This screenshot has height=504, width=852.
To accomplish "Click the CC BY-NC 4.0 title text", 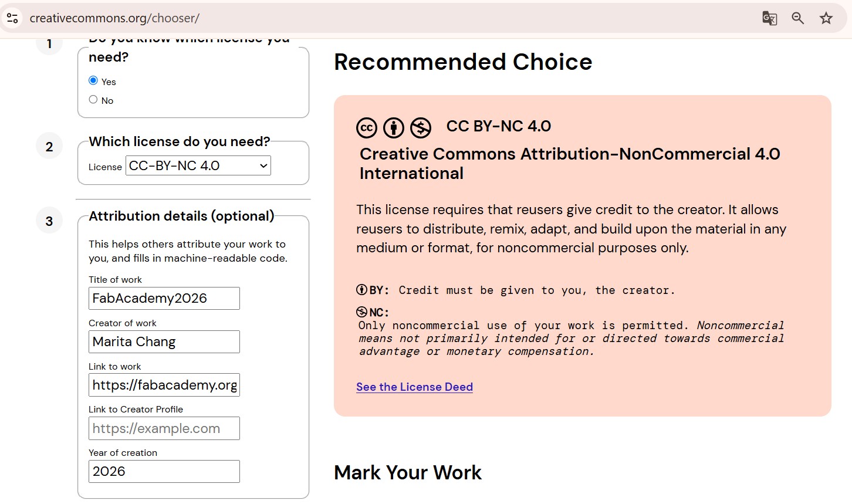I will click(499, 126).
